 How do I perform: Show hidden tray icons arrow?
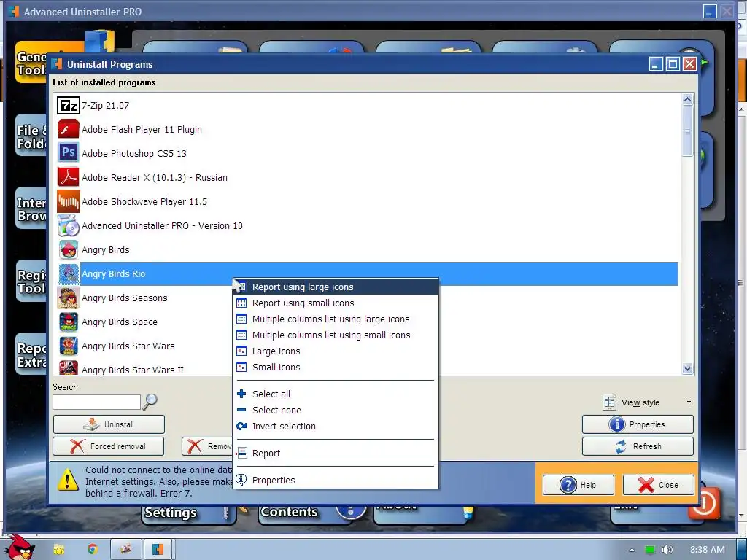tap(632, 550)
